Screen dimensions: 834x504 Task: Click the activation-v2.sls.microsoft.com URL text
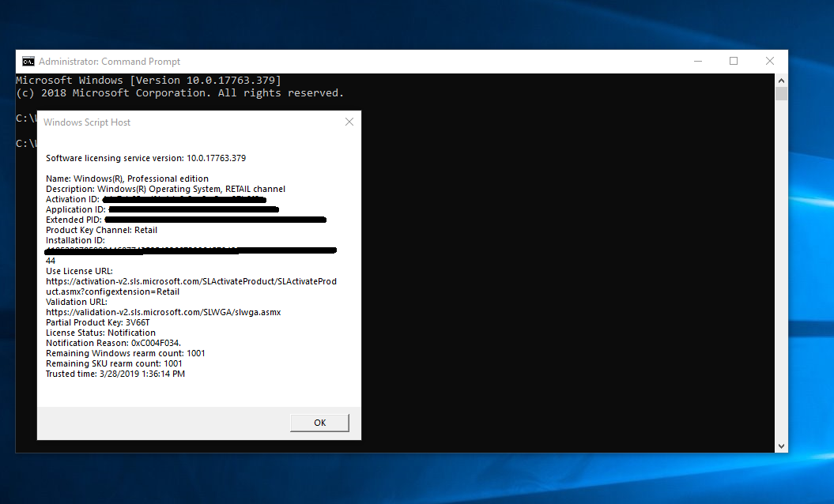pos(191,287)
